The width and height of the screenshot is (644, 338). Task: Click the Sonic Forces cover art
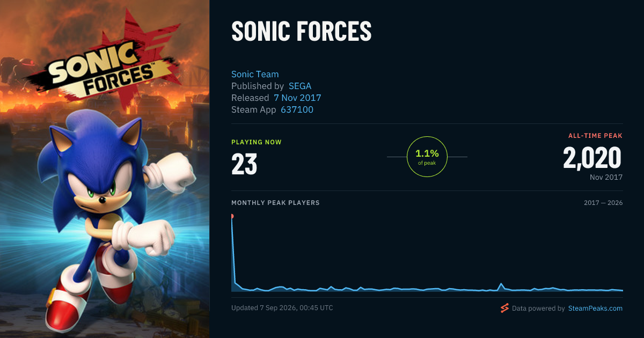coord(105,169)
